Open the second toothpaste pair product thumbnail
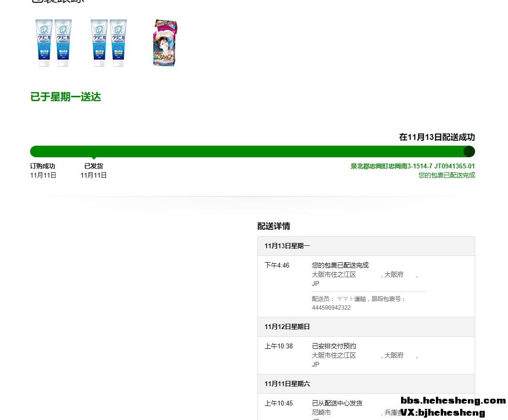Screen dimensions: 508x420 [109, 43]
